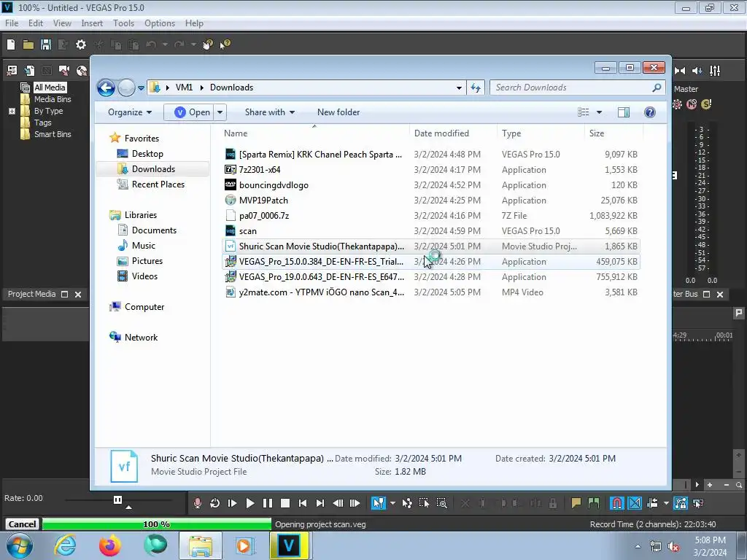Toggle Automatic Crossfades icon
747x560 pixels.
pyautogui.click(x=635, y=503)
